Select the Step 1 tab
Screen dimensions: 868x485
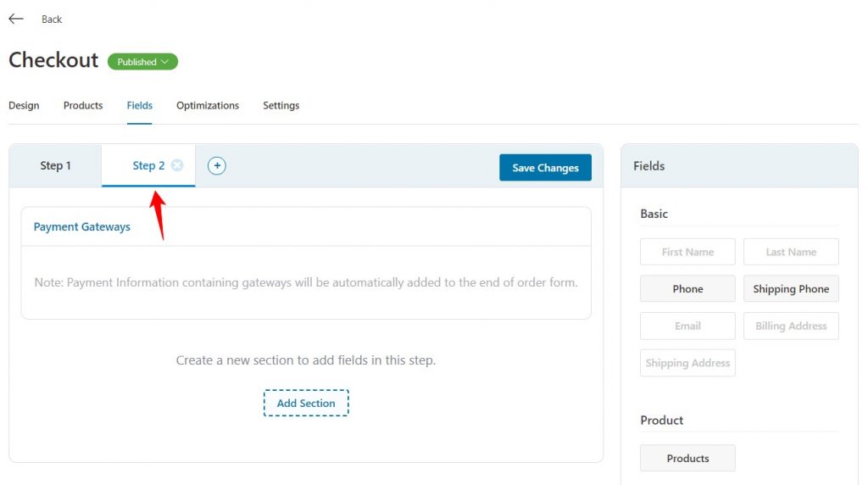click(55, 165)
